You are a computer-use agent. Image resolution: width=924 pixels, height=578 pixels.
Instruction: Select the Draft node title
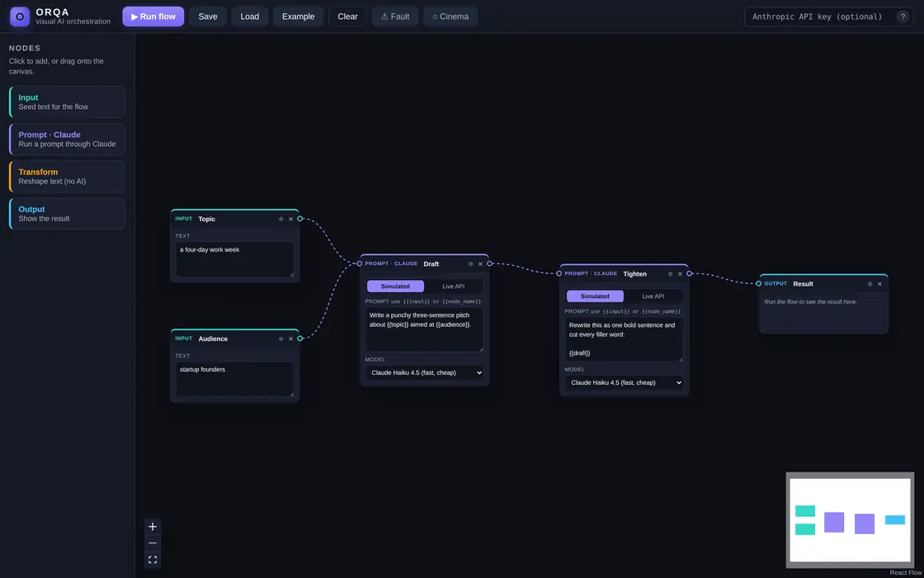click(x=431, y=263)
